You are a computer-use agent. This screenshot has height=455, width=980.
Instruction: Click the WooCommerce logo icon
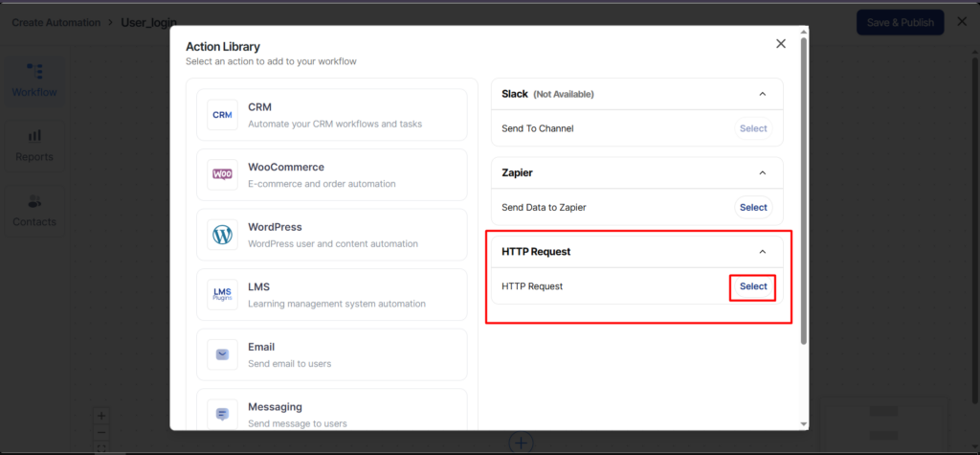point(222,174)
